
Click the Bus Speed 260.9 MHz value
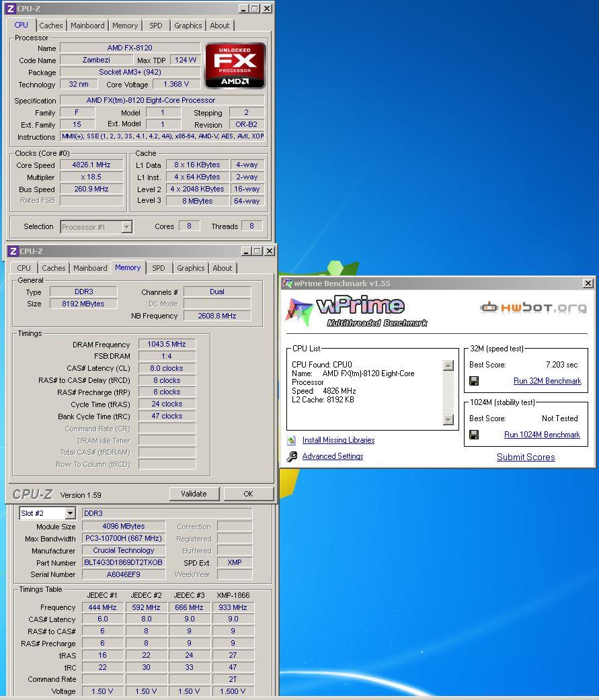pyautogui.click(x=91, y=189)
